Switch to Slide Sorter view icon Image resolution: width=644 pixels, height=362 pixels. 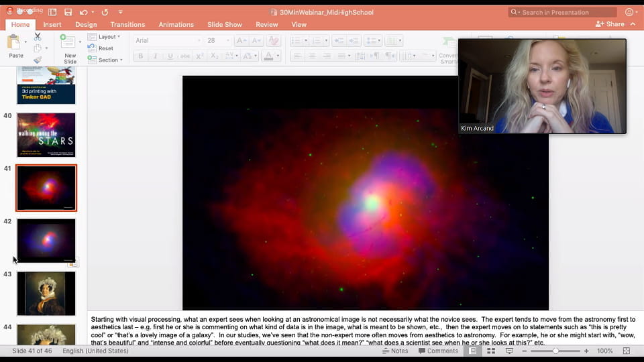pyautogui.click(x=491, y=351)
